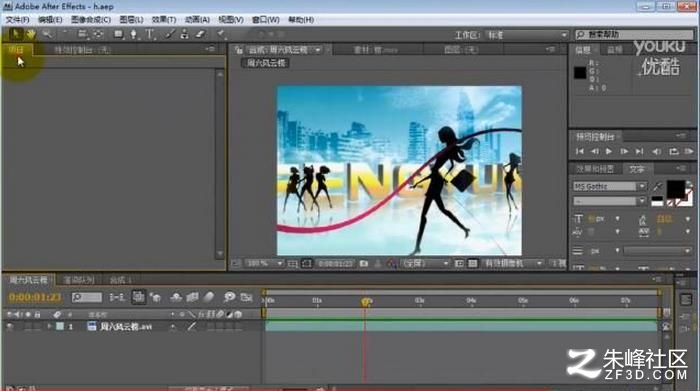The height and width of the screenshot is (391, 700).
Task: Open the workspace dropdown
Action: pyautogui.click(x=527, y=35)
